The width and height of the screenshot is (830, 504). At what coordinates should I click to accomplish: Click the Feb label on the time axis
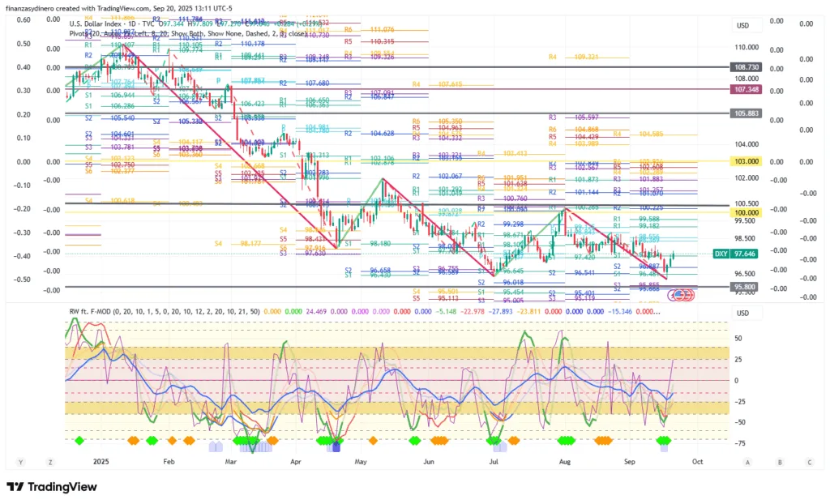(x=169, y=462)
